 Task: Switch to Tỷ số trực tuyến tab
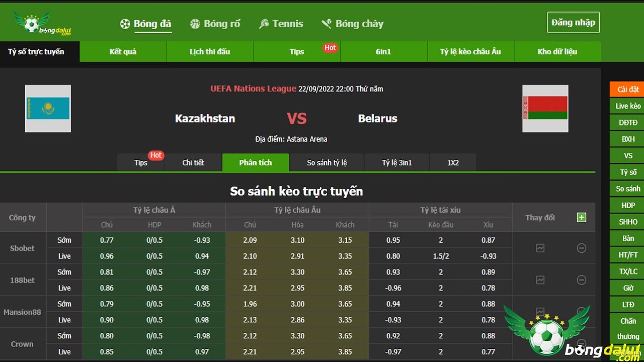point(40,51)
